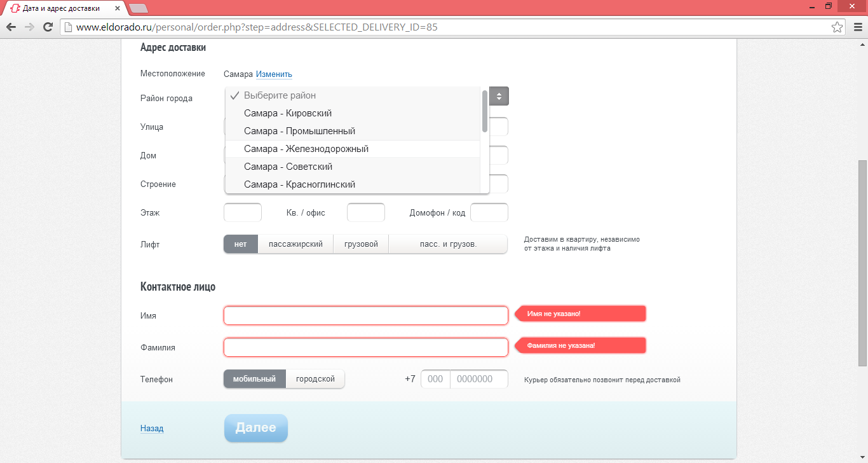
Task: Click the phone area code field '000'
Action: 435,379
